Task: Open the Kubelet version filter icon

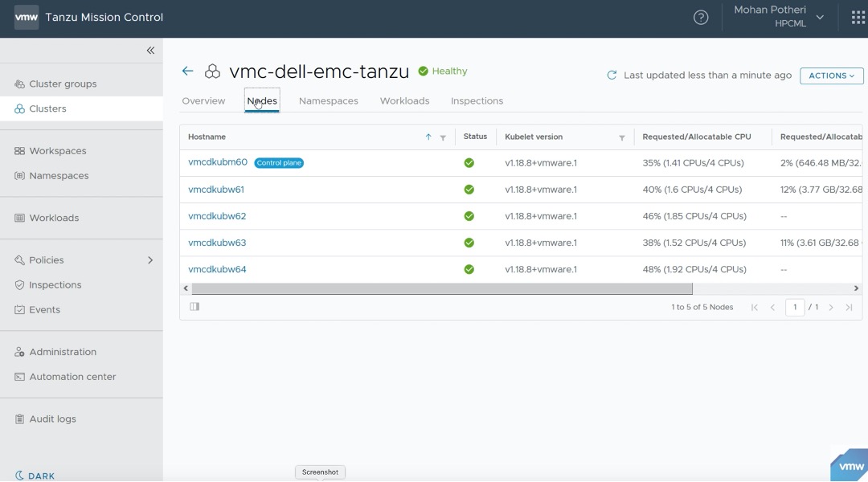Action: click(621, 138)
